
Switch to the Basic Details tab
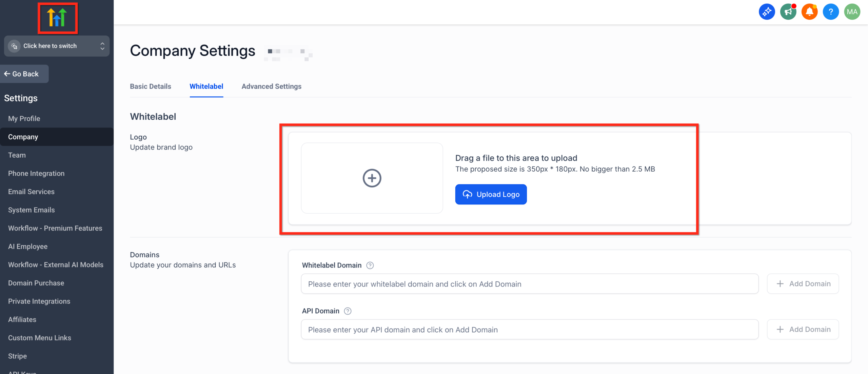point(150,86)
